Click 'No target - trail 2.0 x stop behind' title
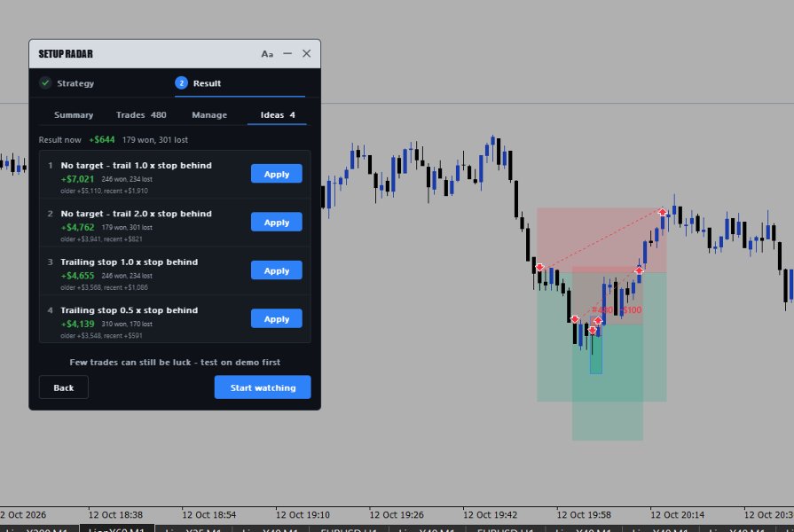The image size is (794, 532). [137, 214]
